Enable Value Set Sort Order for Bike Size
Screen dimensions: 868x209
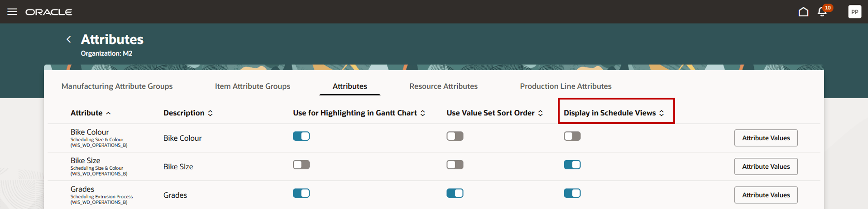455,165
